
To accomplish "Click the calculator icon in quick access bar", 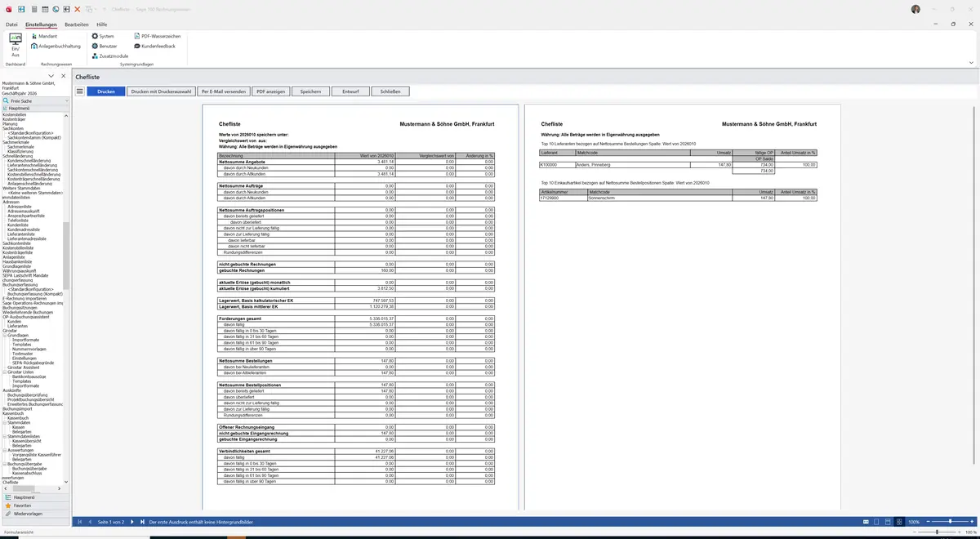I will [x=33, y=9].
